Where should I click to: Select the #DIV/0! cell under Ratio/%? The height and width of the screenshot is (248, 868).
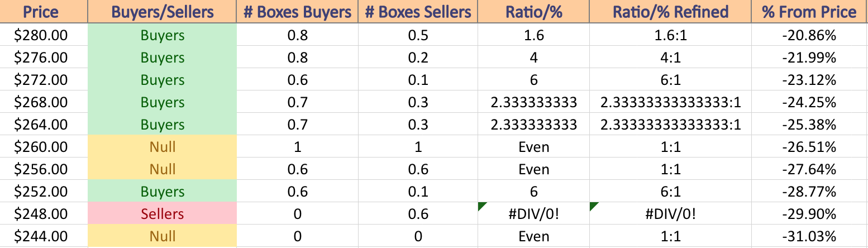point(534,214)
